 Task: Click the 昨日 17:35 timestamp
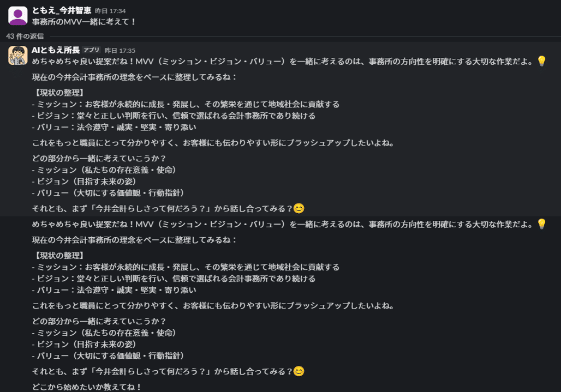tap(120, 50)
